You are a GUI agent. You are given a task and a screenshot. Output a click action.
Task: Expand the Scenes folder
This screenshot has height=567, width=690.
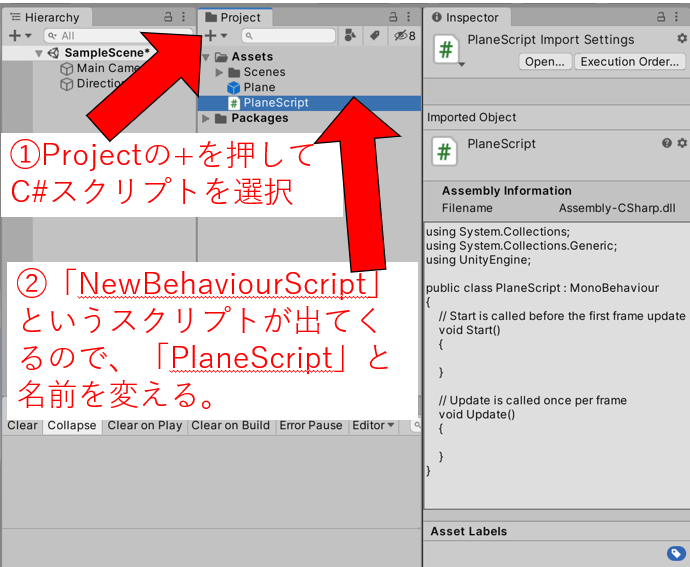(x=219, y=72)
